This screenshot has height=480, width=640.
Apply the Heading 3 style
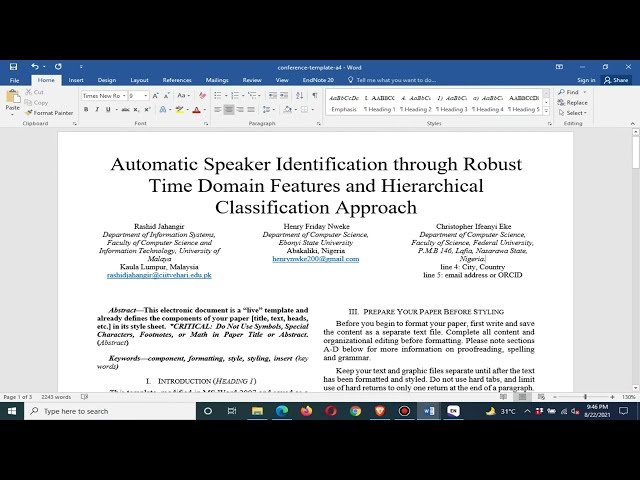click(451, 103)
